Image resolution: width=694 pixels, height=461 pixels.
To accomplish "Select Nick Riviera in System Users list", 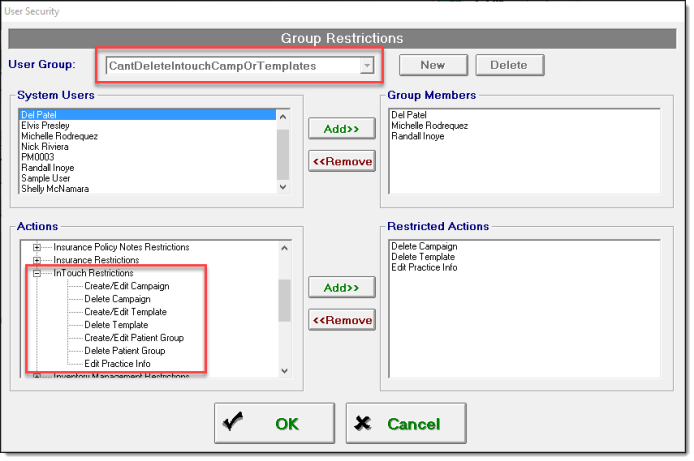I will click(x=44, y=146).
